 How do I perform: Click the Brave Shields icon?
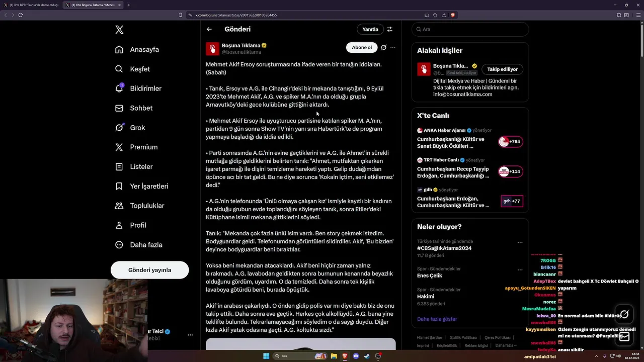point(453,15)
